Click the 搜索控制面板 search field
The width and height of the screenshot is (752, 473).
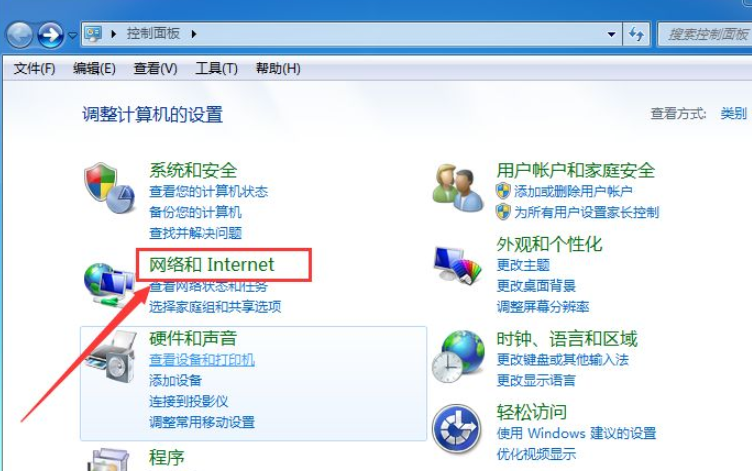[x=704, y=34]
